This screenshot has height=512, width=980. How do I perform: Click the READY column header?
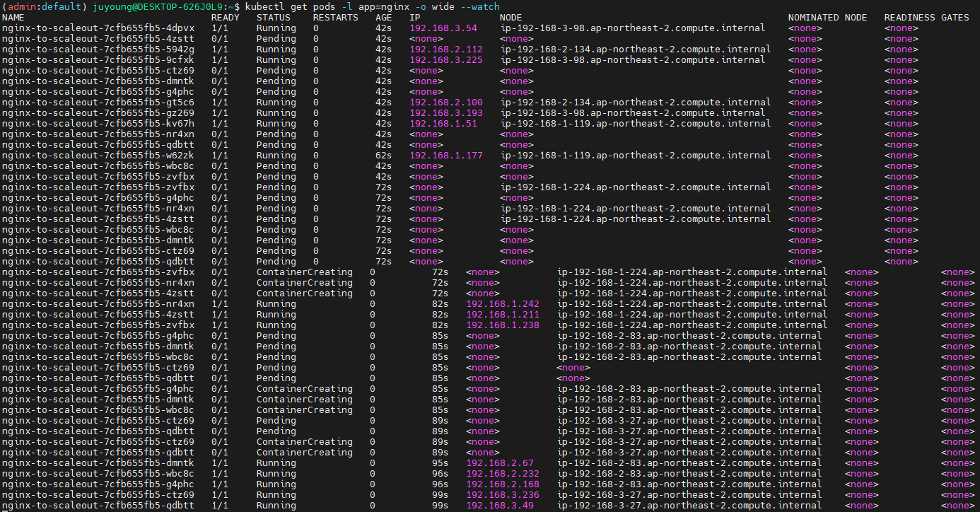226,18
